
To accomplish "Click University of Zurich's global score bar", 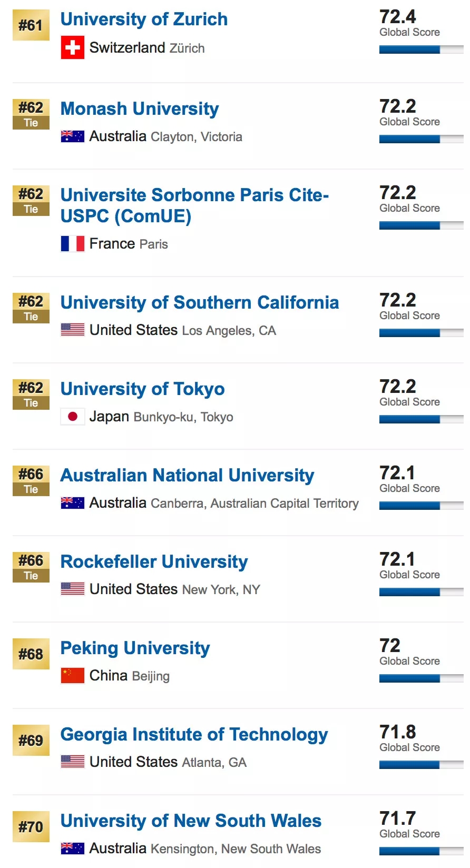I will point(421,50).
